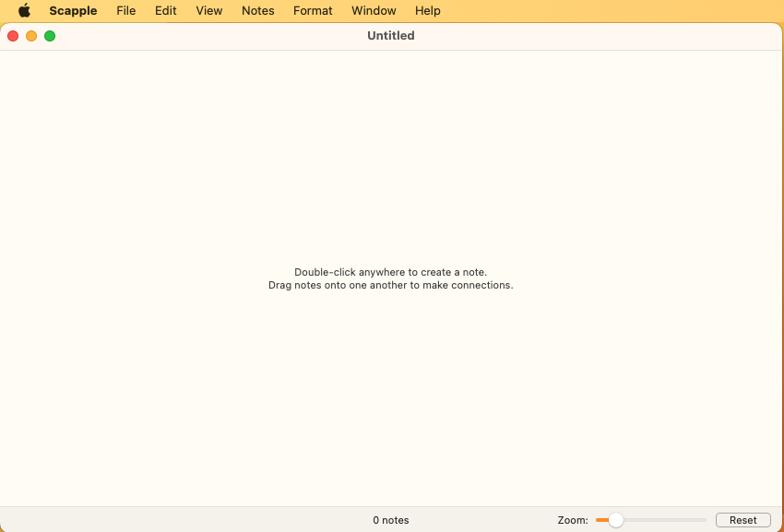Open the Help menu
Viewport: 784px width, 532px height.
pyautogui.click(x=427, y=10)
